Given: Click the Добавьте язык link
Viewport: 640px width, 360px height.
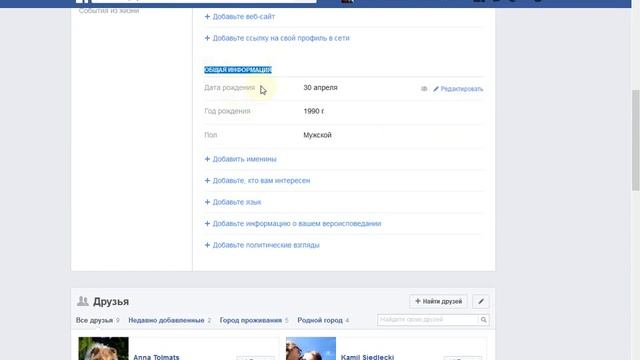Looking at the screenshot, I should click(x=237, y=202).
